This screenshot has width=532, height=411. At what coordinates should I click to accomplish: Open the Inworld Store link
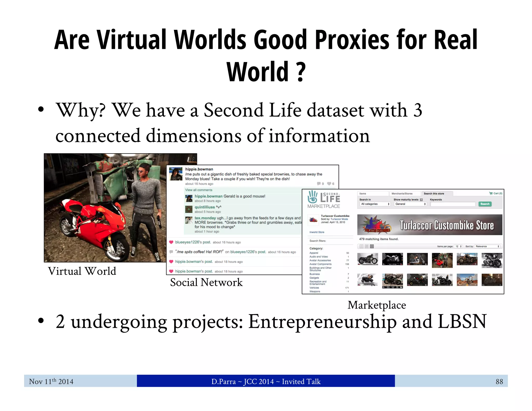tap(317, 232)
